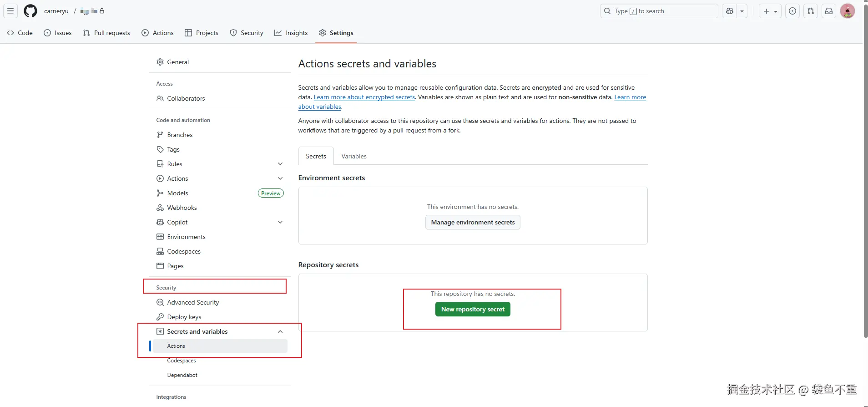Collapse the Secrets and variables section
Viewport: 868px width, 407px height.
280,331
